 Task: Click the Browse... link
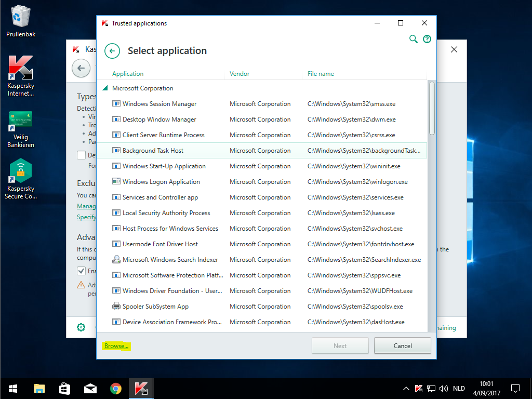tap(116, 345)
